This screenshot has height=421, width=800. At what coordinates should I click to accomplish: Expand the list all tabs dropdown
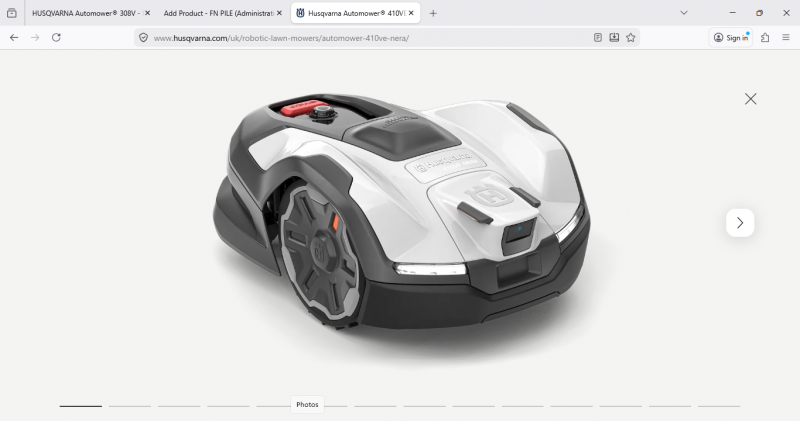(x=684, y=13)
